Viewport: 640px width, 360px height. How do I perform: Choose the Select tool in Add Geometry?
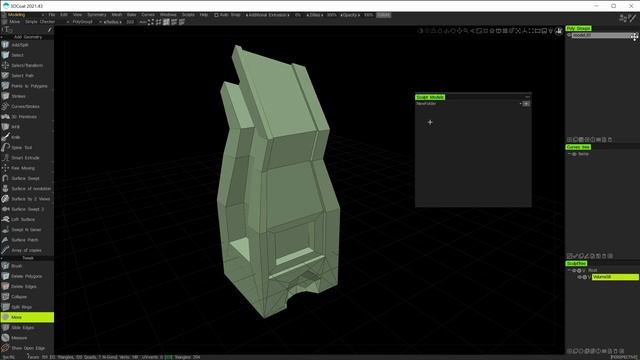27,55
